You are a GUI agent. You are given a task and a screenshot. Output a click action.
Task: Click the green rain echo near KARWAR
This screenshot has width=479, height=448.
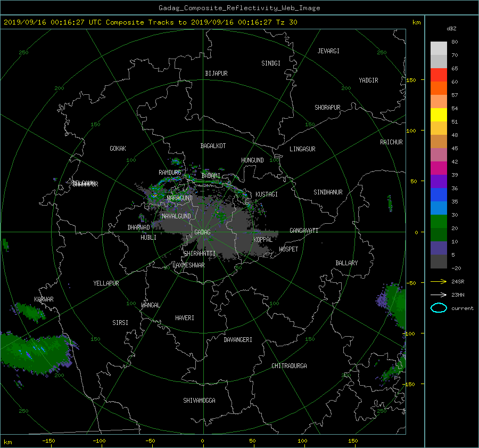pyautogui.click(x=30, y=312)
